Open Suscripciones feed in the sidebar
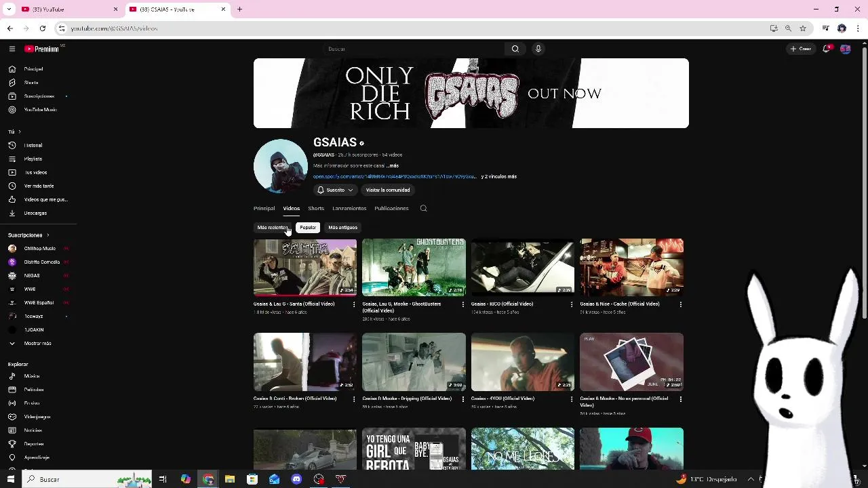868x488 pixels. pyautogui.click(x=38, y=96)
